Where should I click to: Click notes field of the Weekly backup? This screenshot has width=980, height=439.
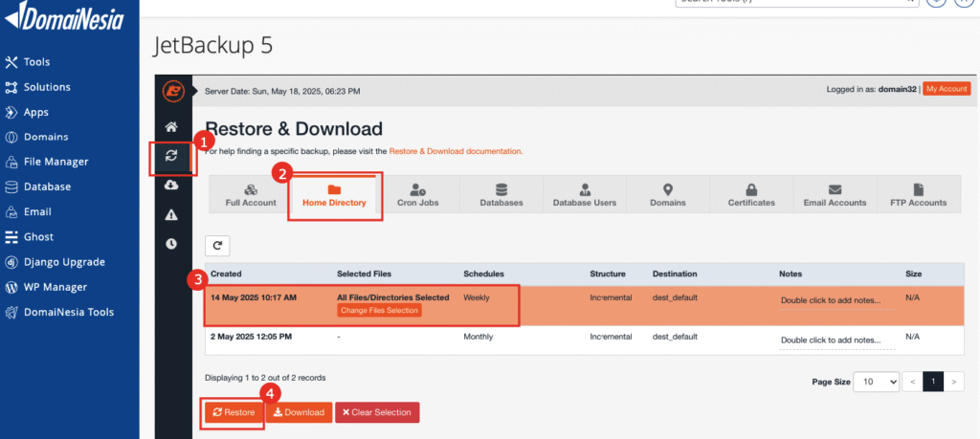(837, 301)
